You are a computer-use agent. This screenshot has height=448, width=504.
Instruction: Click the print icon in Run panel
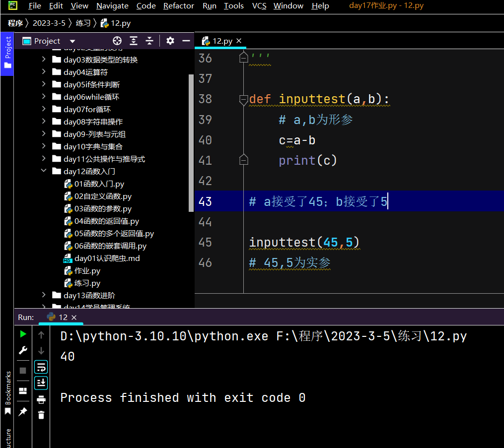click(x=41, y=399)
